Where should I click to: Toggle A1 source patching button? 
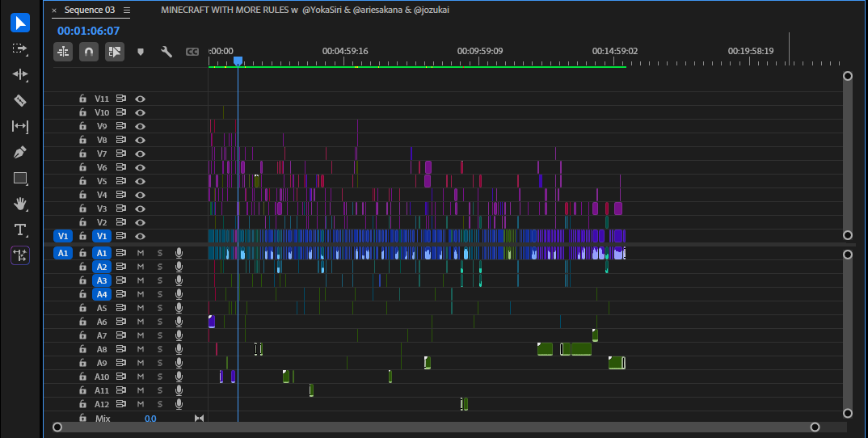coord(63,253)
